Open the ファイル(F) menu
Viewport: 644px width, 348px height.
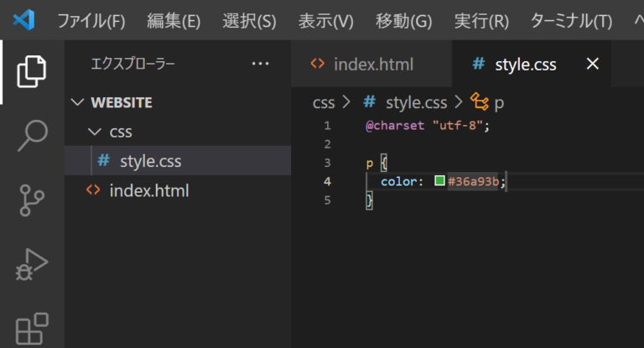[x=91, y=20]
